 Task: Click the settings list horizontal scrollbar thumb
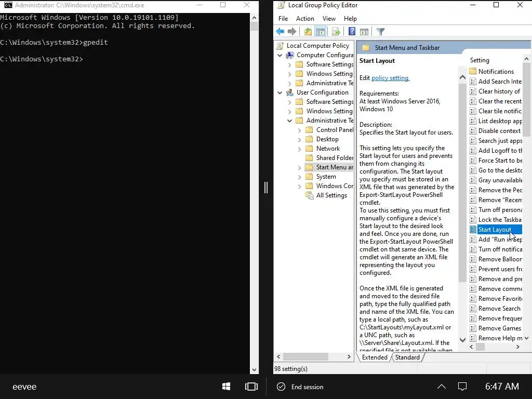[x=480, y=347]
